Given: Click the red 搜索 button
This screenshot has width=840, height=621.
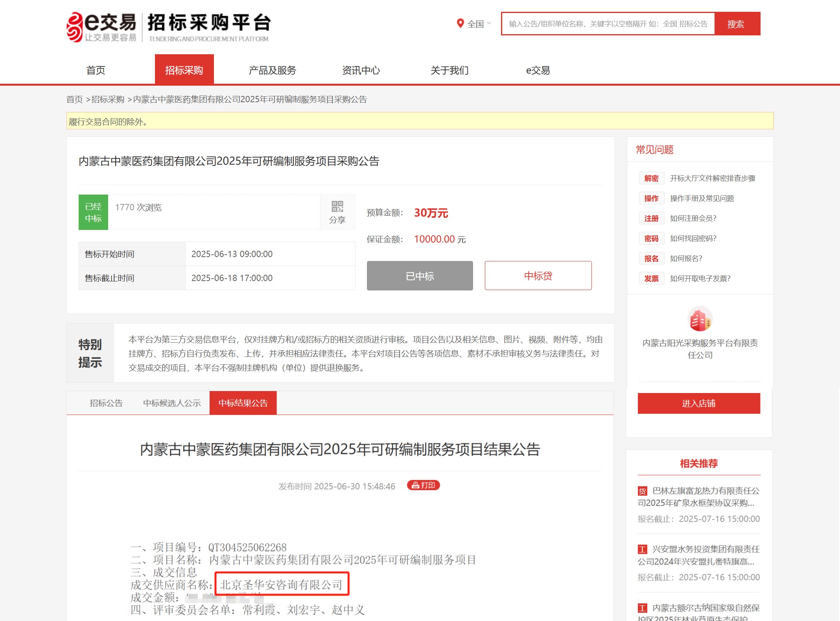Looking at the screenshot, I should (737, 24).
